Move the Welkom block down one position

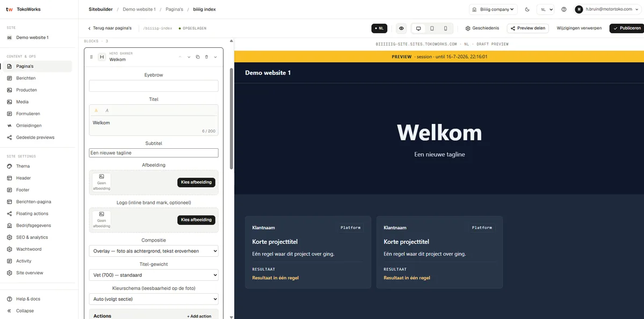pyautogui.click(x=189, y=57)
